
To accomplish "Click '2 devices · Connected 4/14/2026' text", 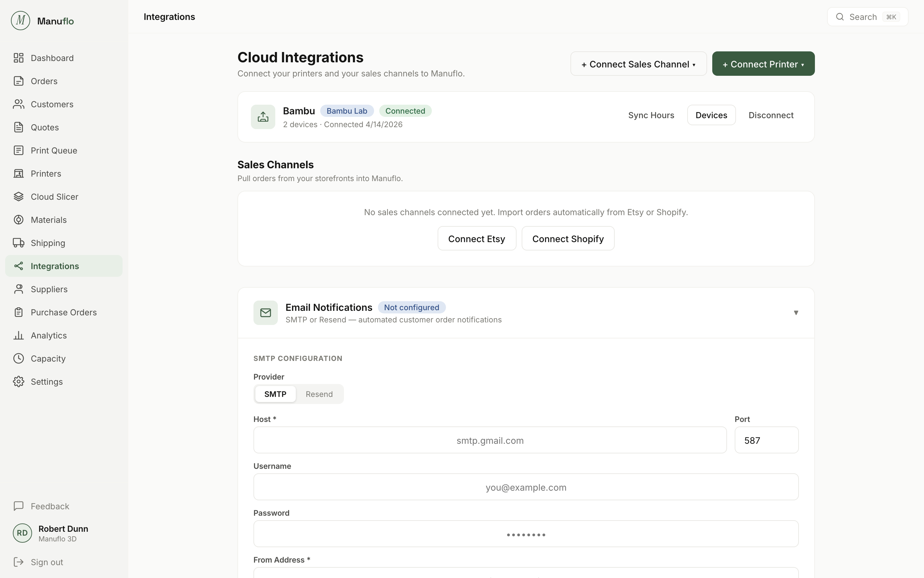I will 343,125.
